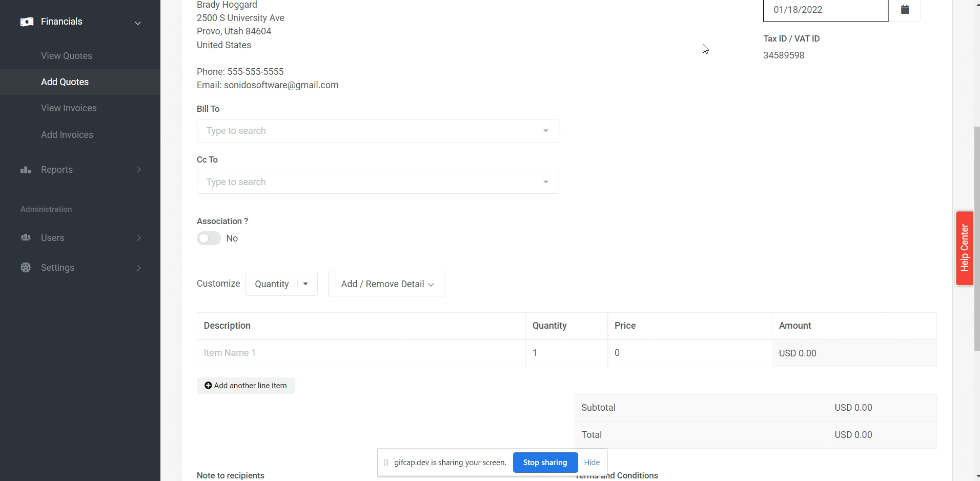Open View Quotes in sidebar

[67, 56]
